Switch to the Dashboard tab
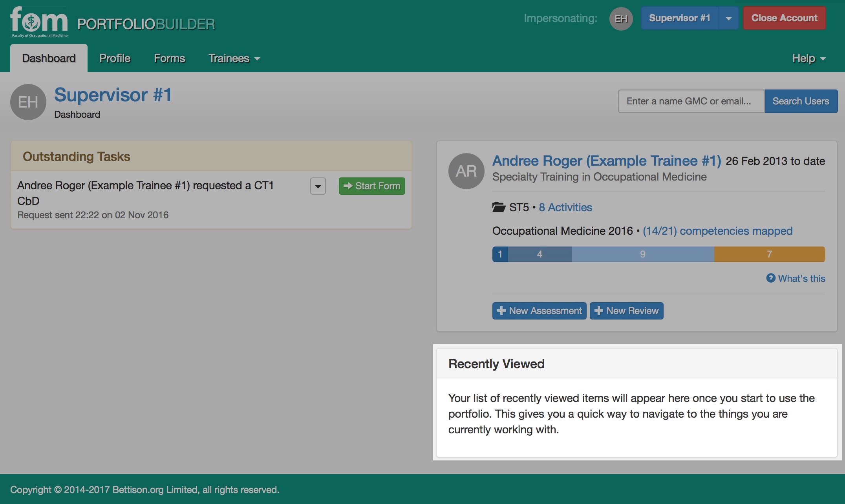 pos(49,58)
